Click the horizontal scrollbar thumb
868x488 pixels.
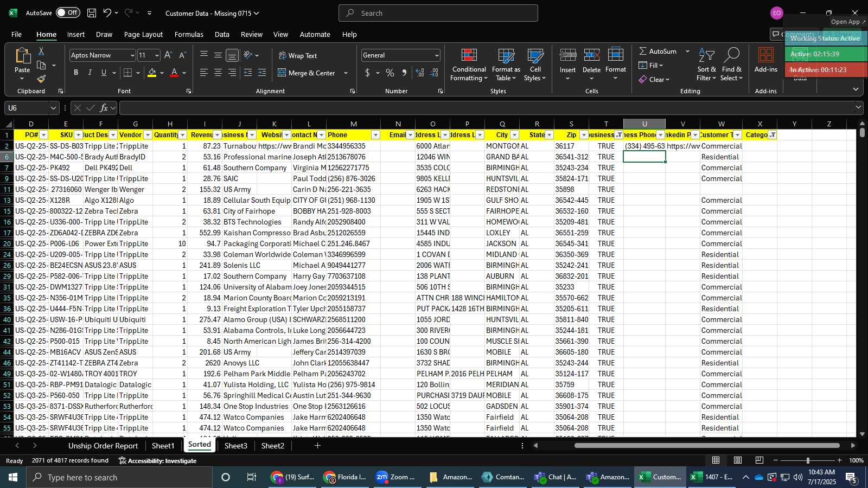click(x=707, y=446)
